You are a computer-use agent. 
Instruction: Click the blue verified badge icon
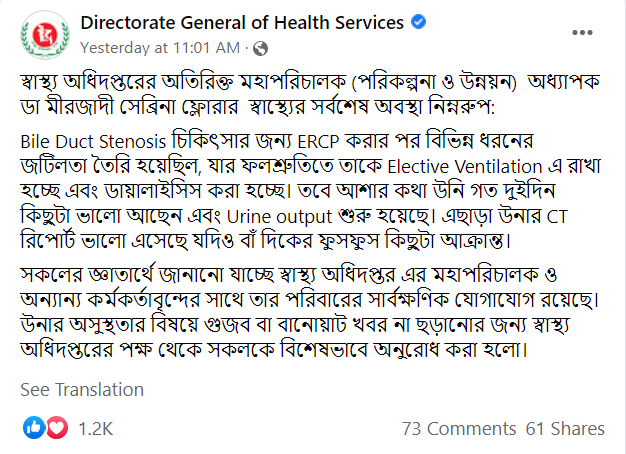(418, 22)
